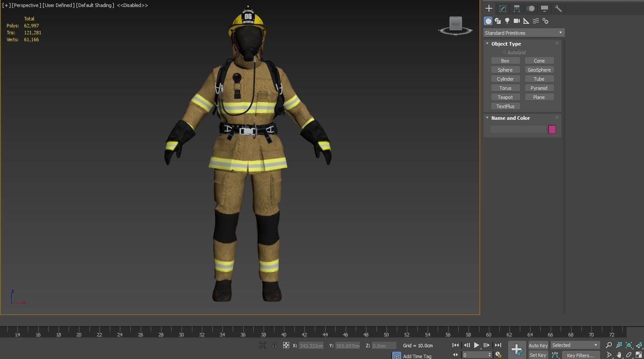Open the Standard Primitives dropdown
Image resolution: width=644 pixels, height=359 pixels.
(524, 33)
